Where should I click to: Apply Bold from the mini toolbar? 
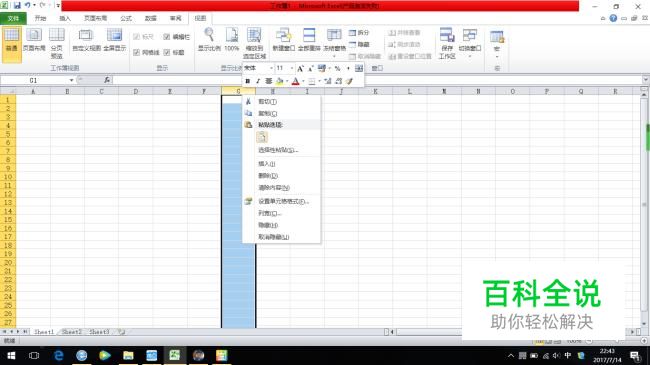tap(247, 81)
